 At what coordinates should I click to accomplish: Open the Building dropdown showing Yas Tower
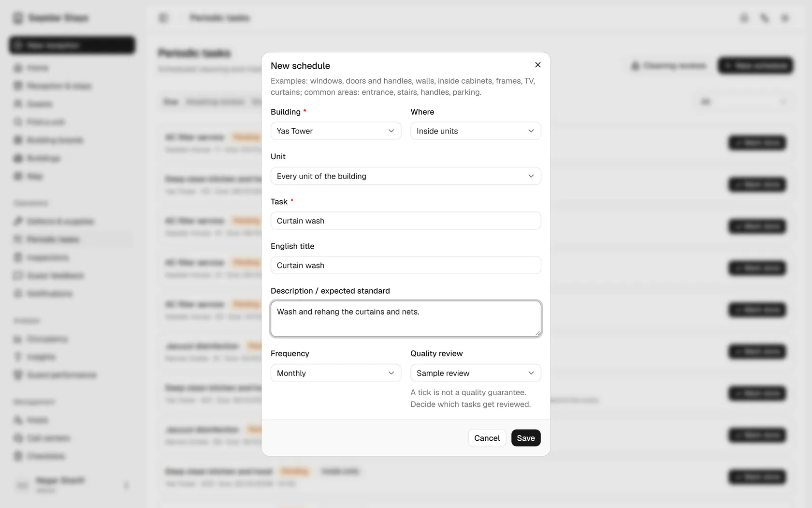pyautogui.click(x=336, y=131)
